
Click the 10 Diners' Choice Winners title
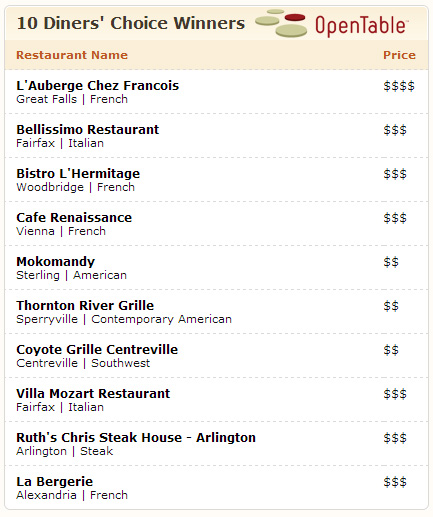(x=131, y=23)
